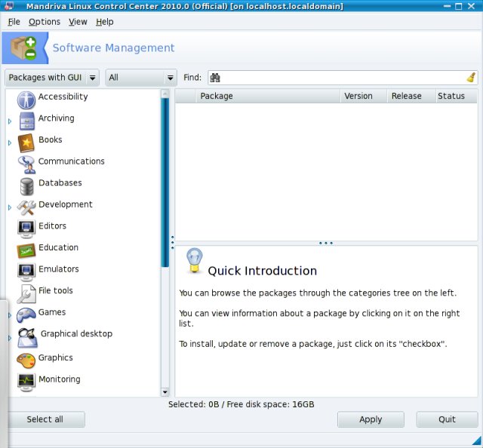Select the Monitoring category label
483x448 pixels.
click(x=60, y=379)
